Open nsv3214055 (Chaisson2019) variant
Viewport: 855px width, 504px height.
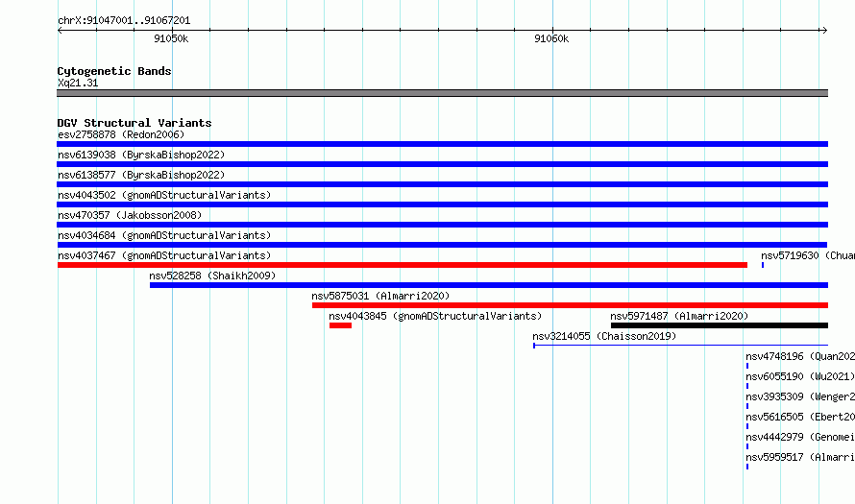[604, 336]
